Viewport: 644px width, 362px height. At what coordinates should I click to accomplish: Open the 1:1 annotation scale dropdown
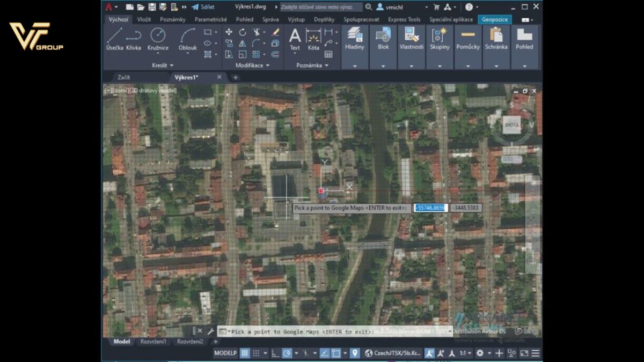[466, 353]
